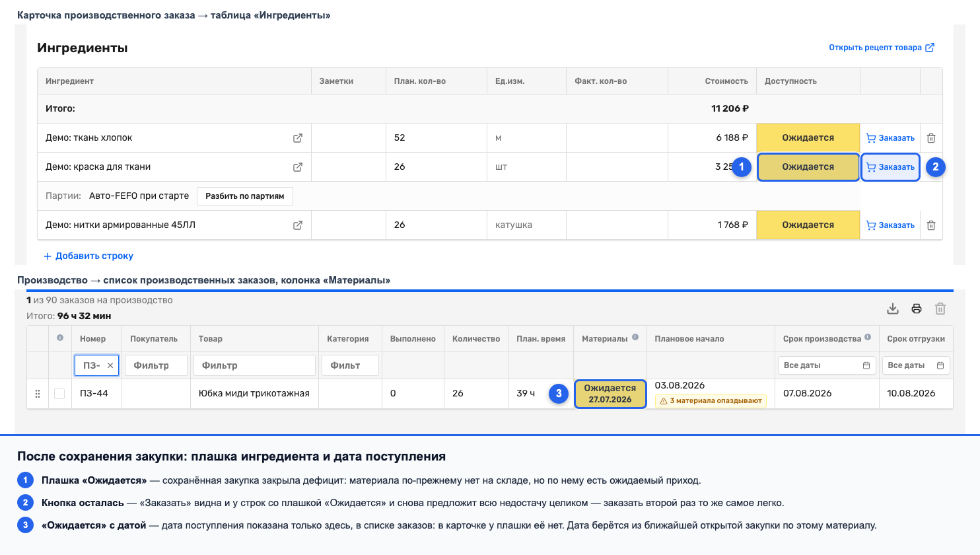The image size is (980, 555).
Task: Click product Юбка миди трикотажная
Action: (x=254, y=394)
